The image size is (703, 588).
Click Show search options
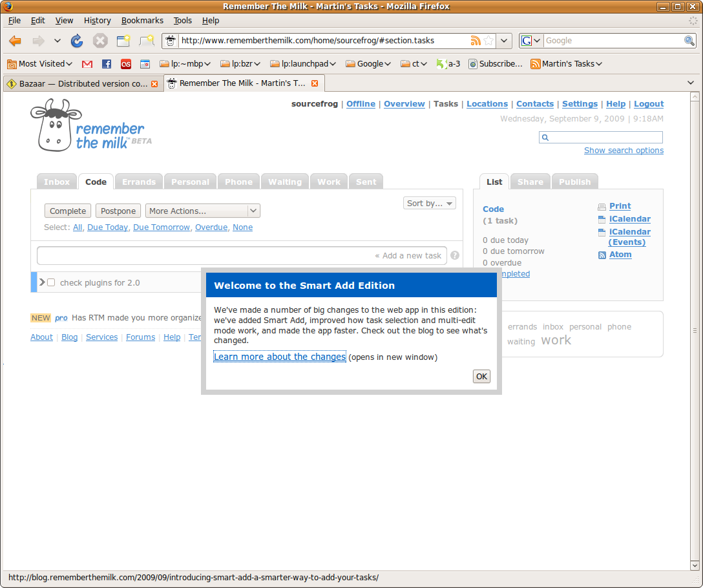[x=624, y=151]
